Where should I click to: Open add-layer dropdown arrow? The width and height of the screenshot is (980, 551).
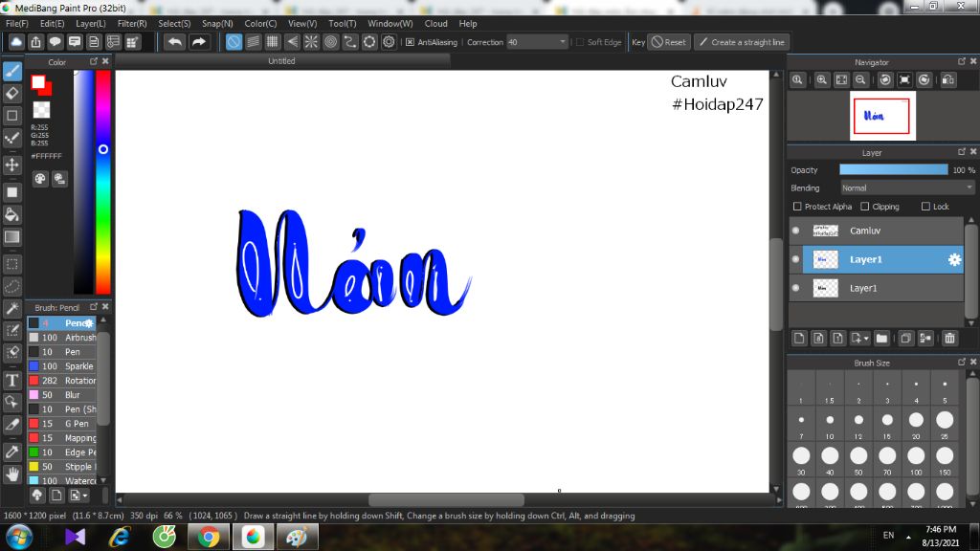pos(865,339)
